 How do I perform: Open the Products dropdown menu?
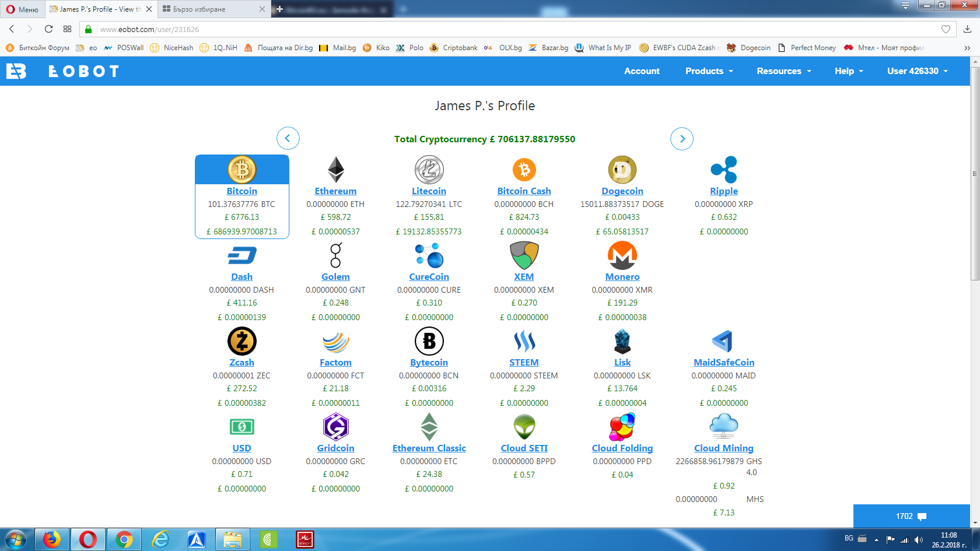[x=709, y=71]
